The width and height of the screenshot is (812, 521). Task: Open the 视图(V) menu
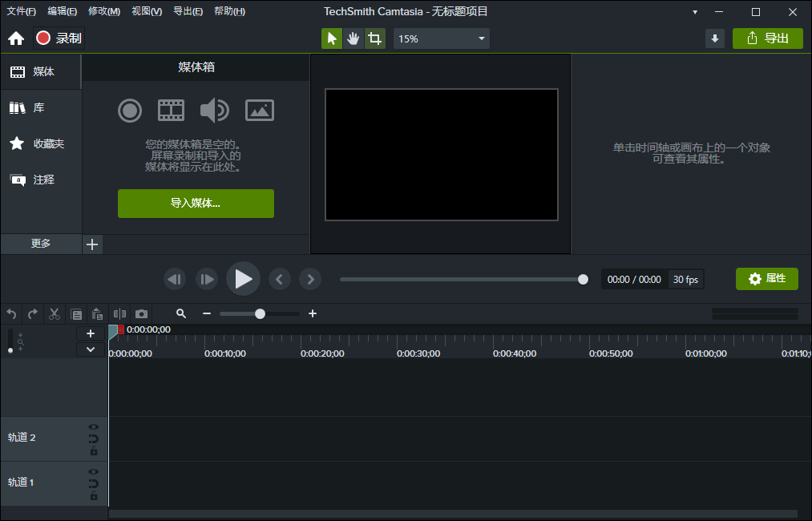click(147, 11)
